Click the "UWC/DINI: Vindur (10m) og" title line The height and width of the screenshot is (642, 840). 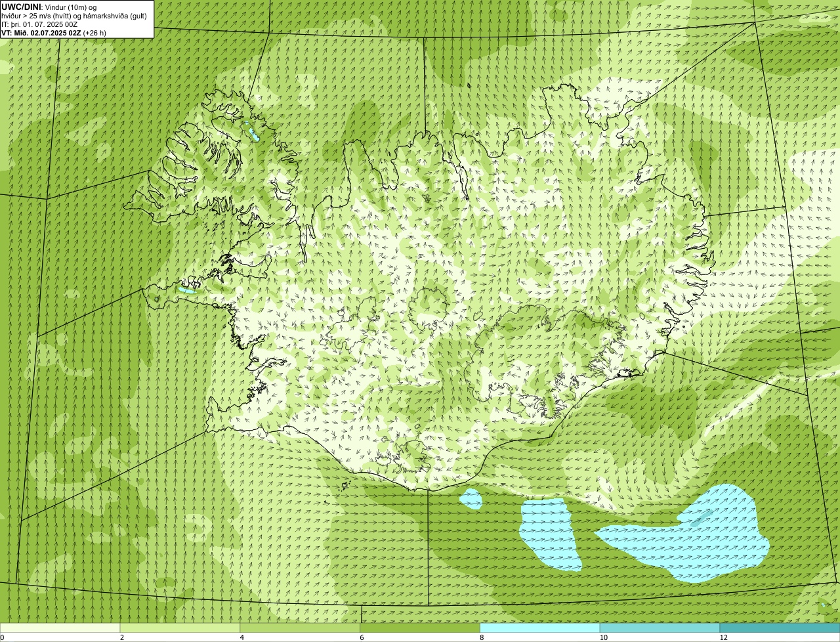49,7
